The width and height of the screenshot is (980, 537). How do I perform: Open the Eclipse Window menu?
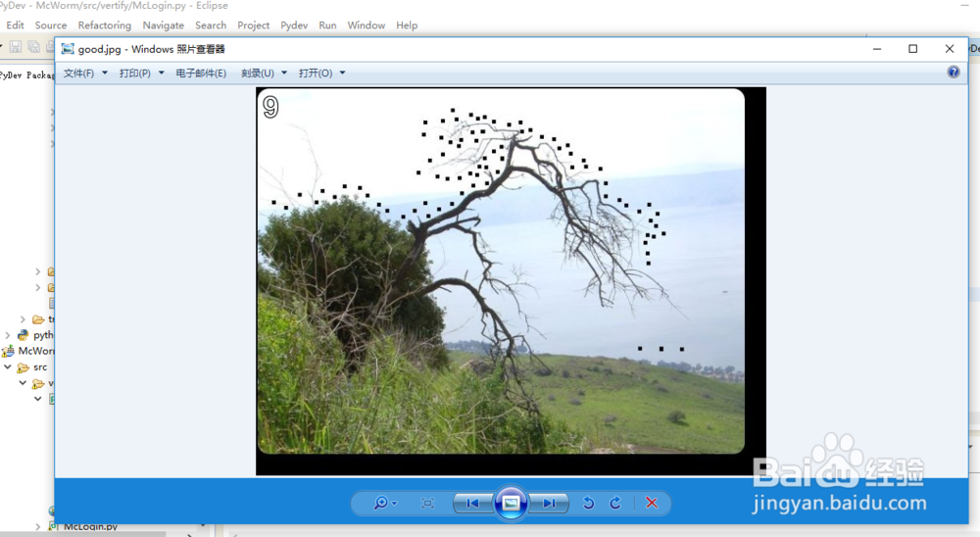point(367,25)
